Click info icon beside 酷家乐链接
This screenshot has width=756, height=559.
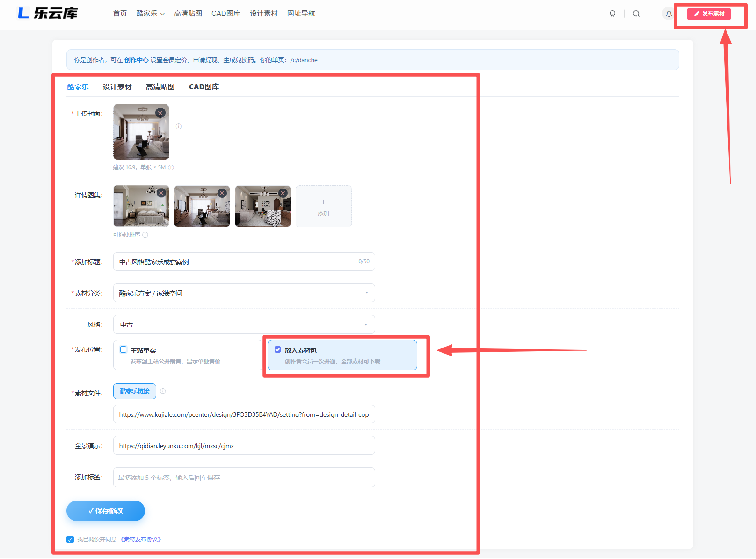163,391
